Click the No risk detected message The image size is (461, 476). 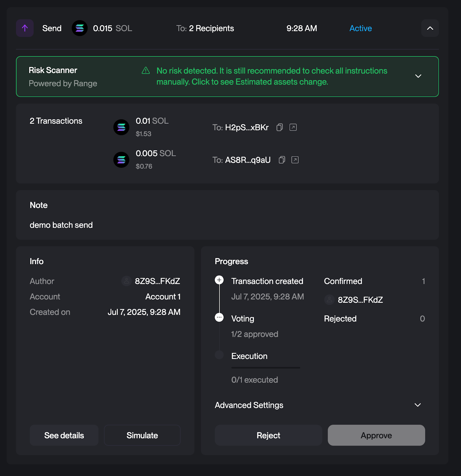pyautogui.click(x=272, y=76)
